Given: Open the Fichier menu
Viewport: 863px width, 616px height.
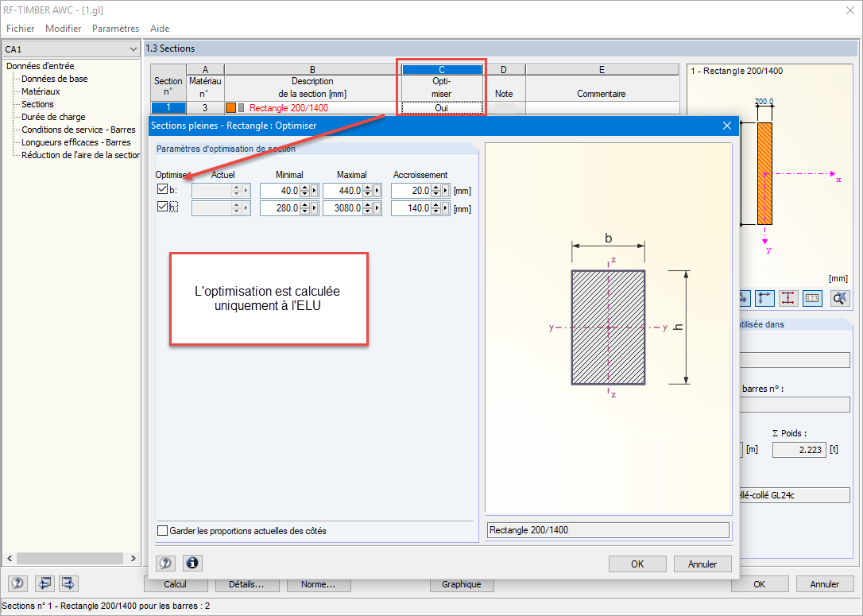Looking at the screenshot, I should 20,28.
